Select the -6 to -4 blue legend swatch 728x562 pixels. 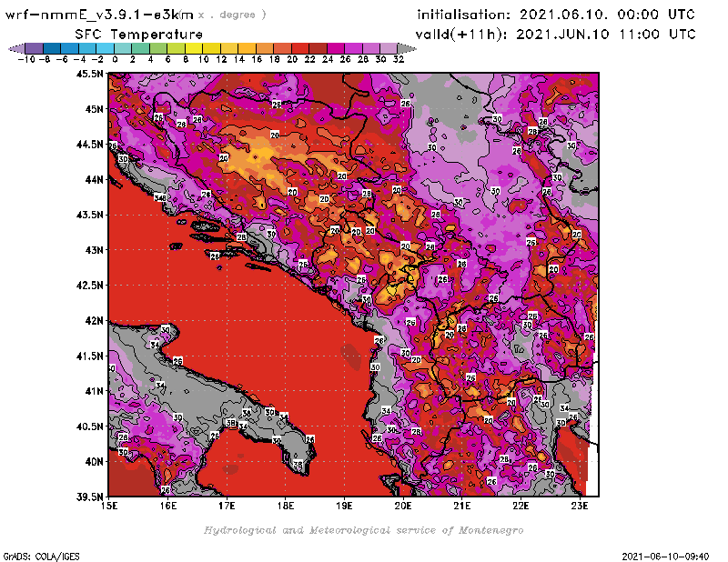pyautogui.click(x=70, y=48)
